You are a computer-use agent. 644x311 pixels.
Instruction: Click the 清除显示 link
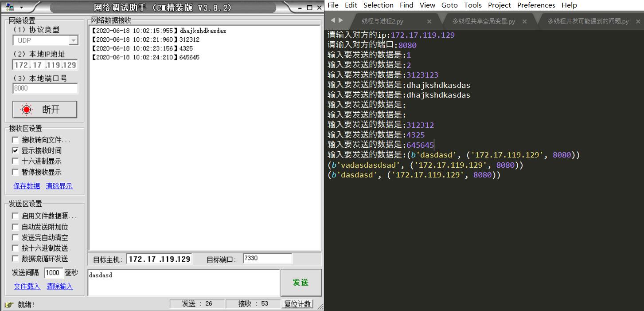click(59, 186)
